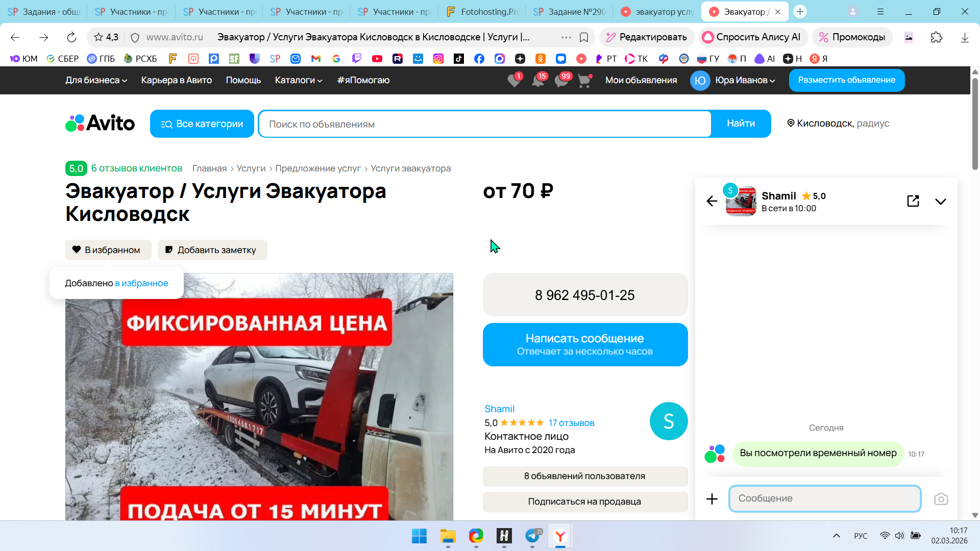
Task: Go back with chat arrow icon
Action: click(712, 201)
